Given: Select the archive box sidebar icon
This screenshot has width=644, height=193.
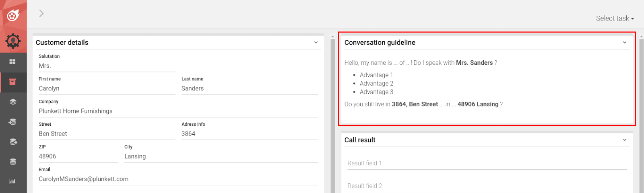Looking at the screenshot, I should pos(12,82).
